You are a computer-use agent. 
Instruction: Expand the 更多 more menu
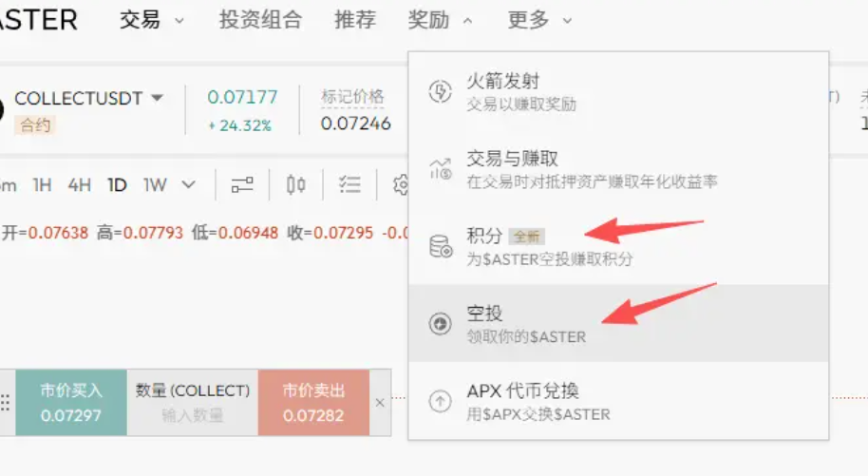(539, 21)
